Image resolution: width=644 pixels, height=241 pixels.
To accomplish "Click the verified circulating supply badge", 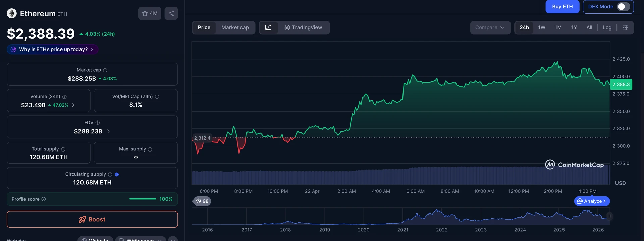I will [x=117, y=174].
